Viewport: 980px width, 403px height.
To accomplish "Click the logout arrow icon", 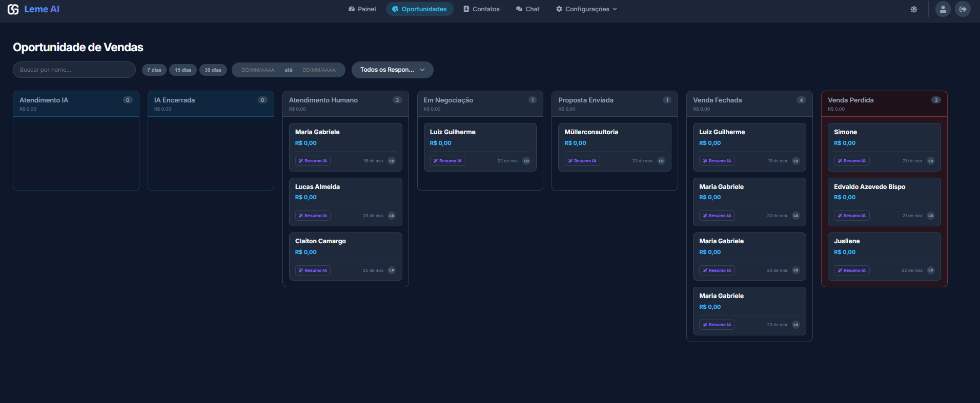I will point(963,9).
